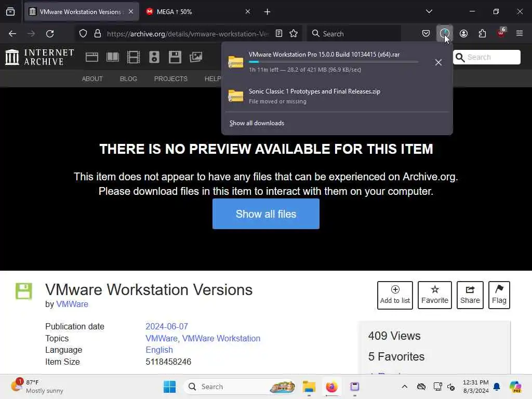Reload the current page

[x=50, y=34]
